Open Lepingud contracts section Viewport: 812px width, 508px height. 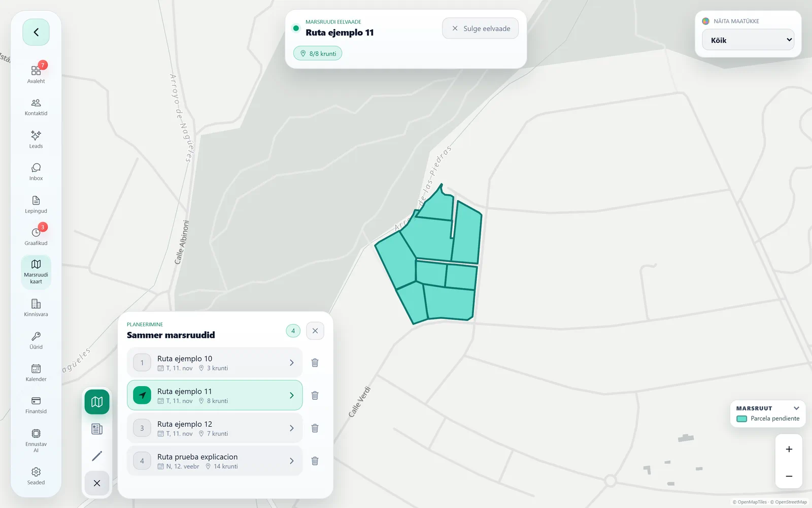point(36,204)
